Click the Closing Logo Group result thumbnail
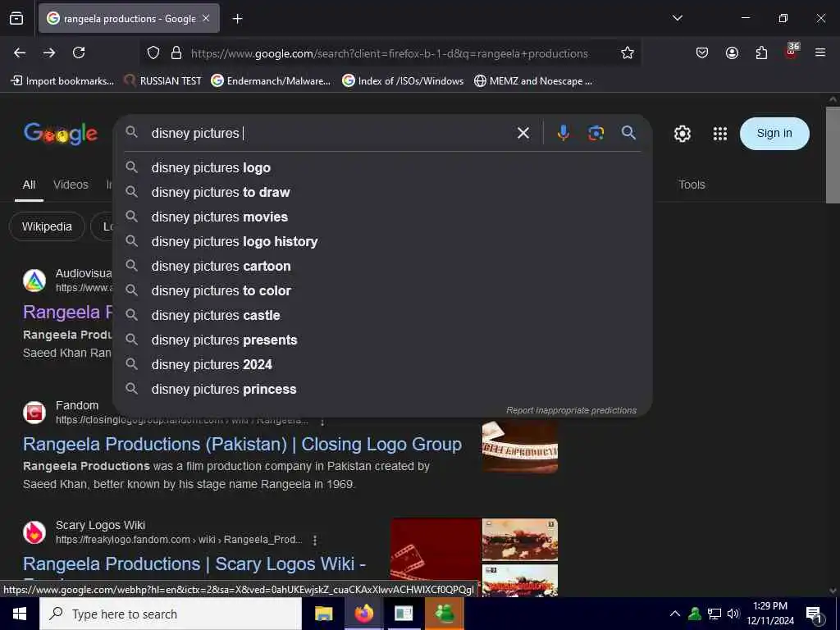 [519, 446]
